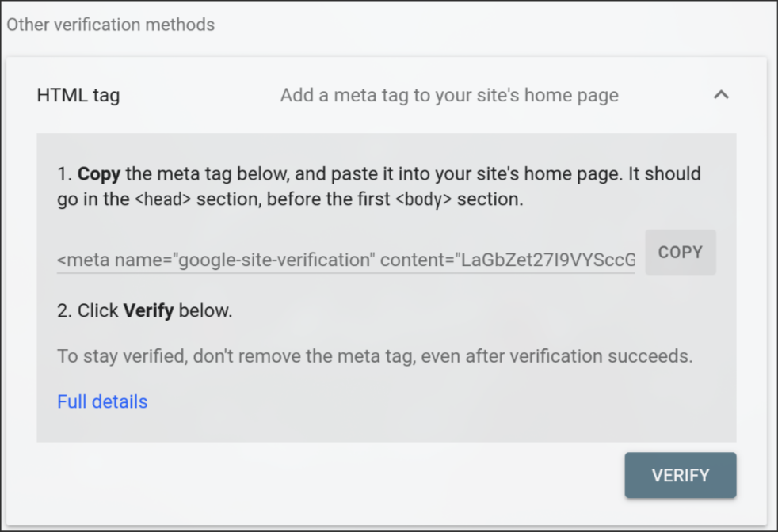Select the HTML tag section header
The width and height of the screenshot is (778, 532).
coord(78,94)
